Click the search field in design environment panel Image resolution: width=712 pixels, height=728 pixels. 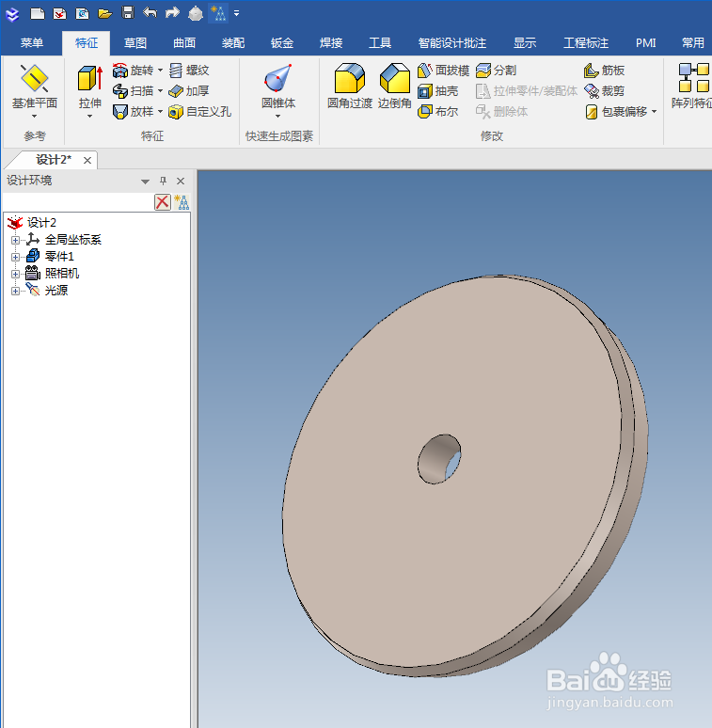78,202
